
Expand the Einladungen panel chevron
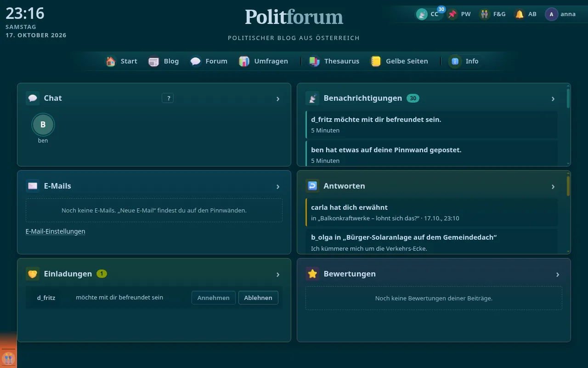(x=278, y=274)
